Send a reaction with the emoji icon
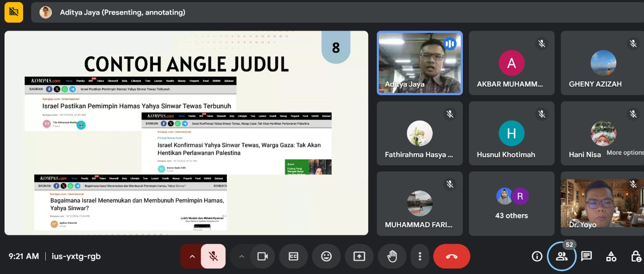Viewport: 644px width, 274px height. coord(327,256)
